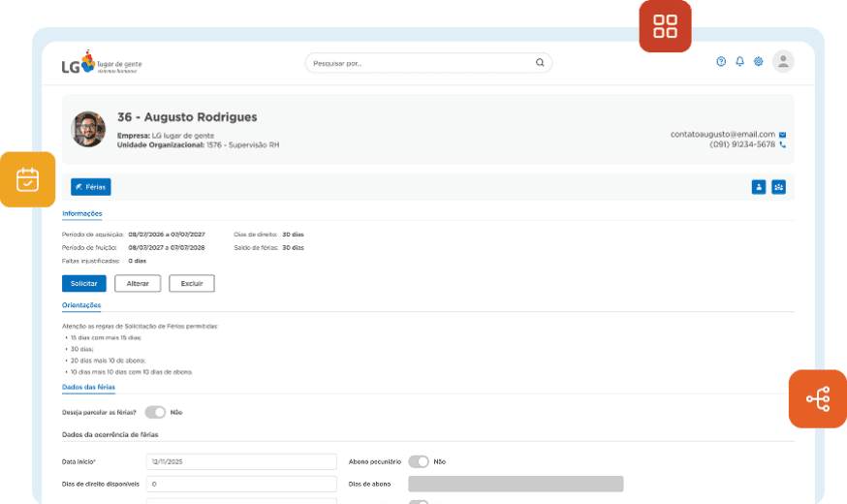Open the notifications bell
Image resolution: width=847 pixels, height=504 pixels.
(739, 62)
